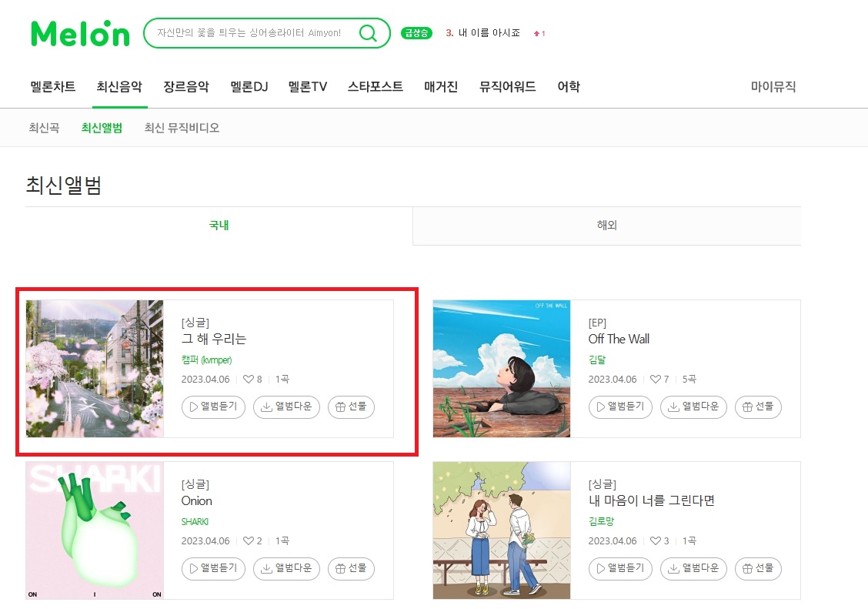Download Onion via 앨범다운
Screen dimensions: 868x609
(x=286, y=569)
